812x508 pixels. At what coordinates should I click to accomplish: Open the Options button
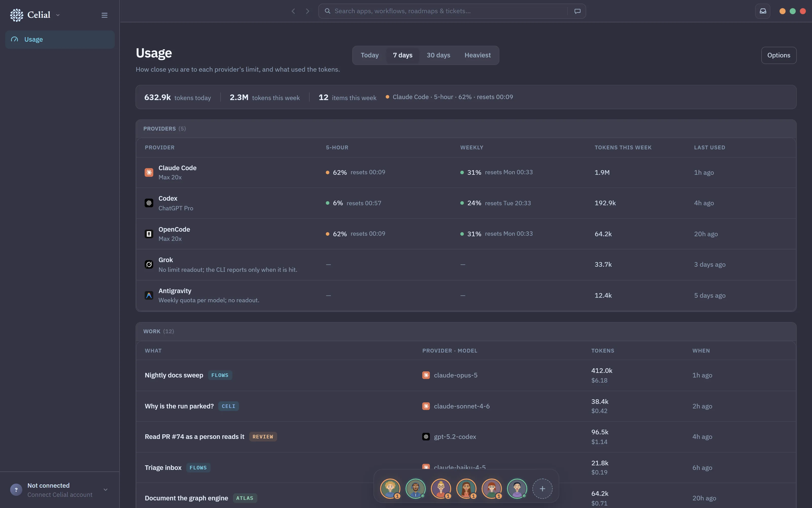click(x=779, y=55)
